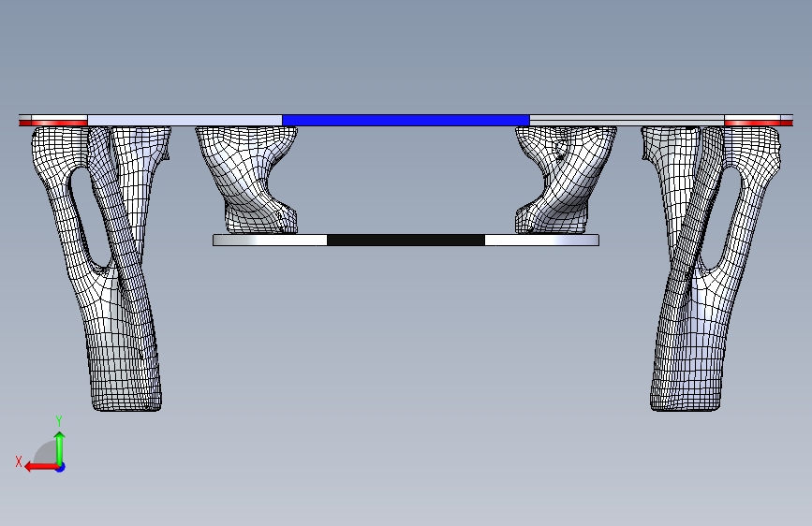This screenshot has height=526, width=812.
Task: Click the blue Z axis dot on the triad
Action: (x=61, y=468)
